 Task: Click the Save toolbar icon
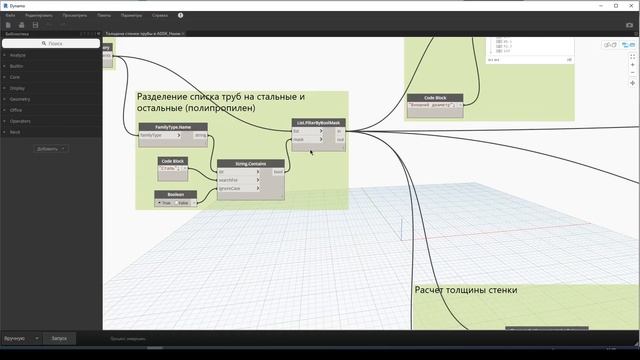coord(36,25)
